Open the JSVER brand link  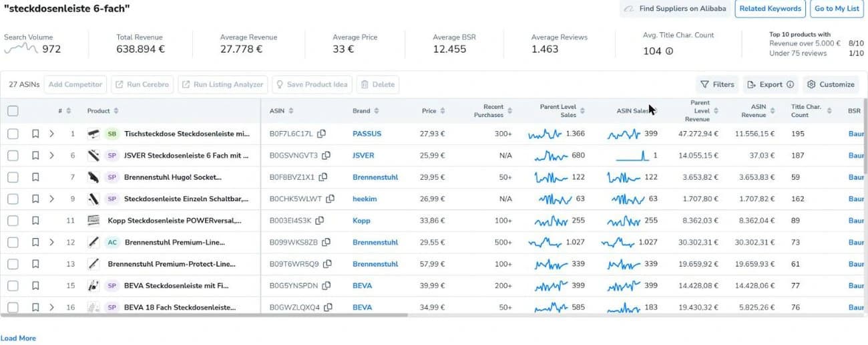(363, 156)
